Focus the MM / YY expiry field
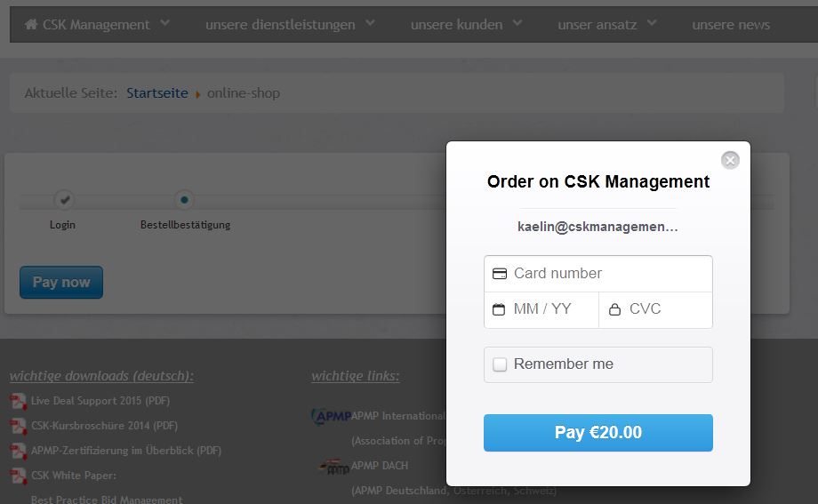The width and height of the screenshot is (818, 504). [x=541, y=310]
